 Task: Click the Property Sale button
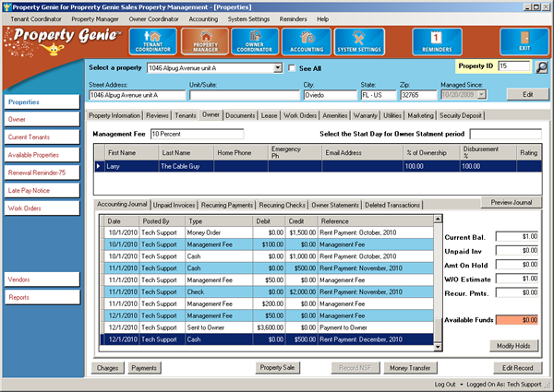[277, 368]
